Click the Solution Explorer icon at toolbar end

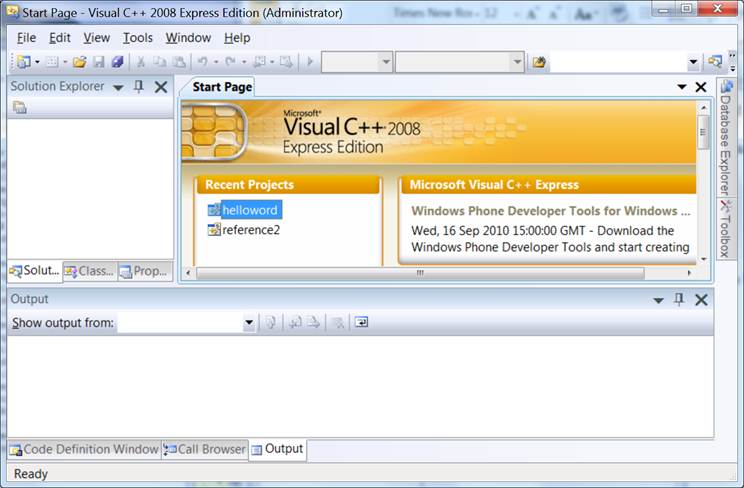point(715,62)
